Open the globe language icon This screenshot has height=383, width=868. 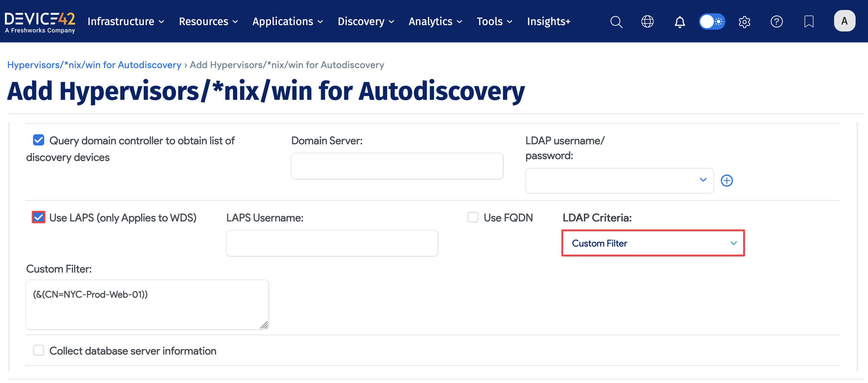point(647,21)
